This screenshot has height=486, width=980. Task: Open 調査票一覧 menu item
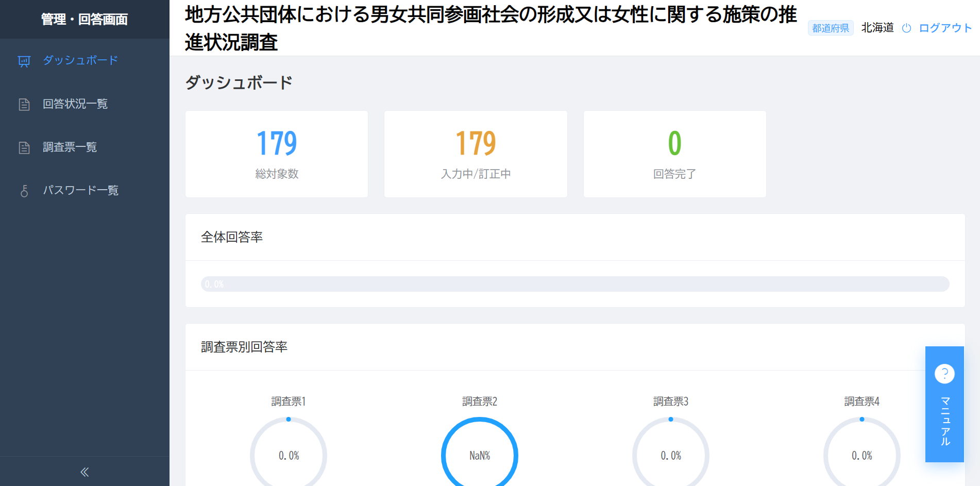[85, 147]
